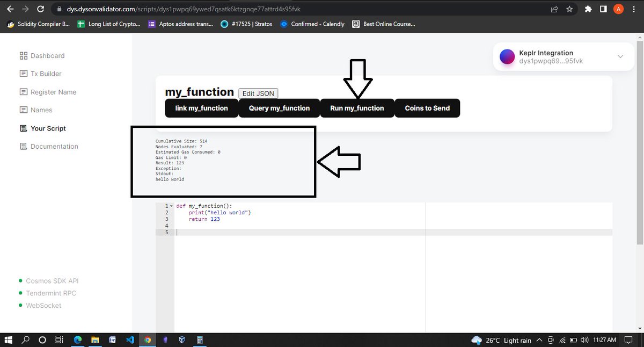Open Confirmed - Calendly bookmark

(312, 24)
